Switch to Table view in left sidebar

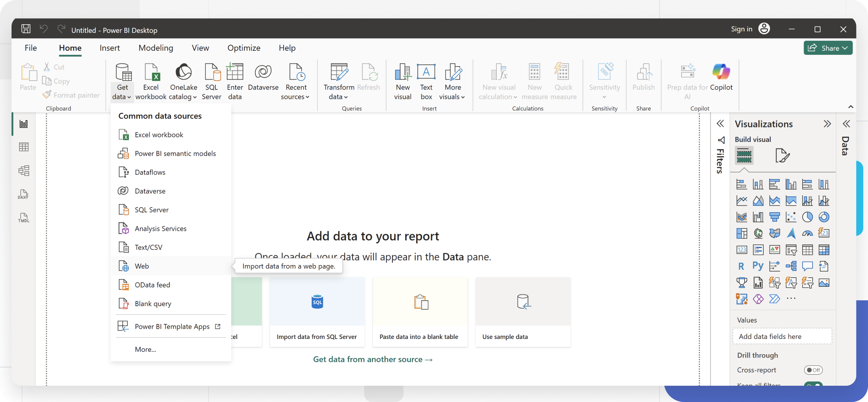[23, 147]
